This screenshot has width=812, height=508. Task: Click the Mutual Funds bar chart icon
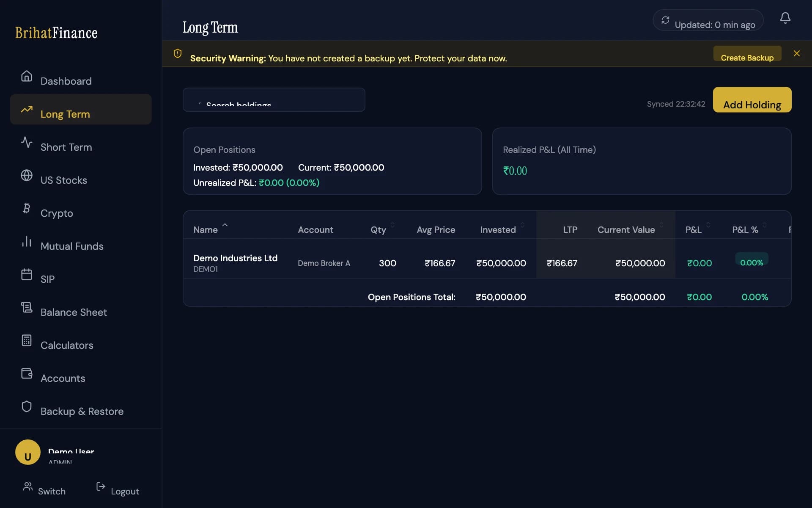[x=27, y=241]
